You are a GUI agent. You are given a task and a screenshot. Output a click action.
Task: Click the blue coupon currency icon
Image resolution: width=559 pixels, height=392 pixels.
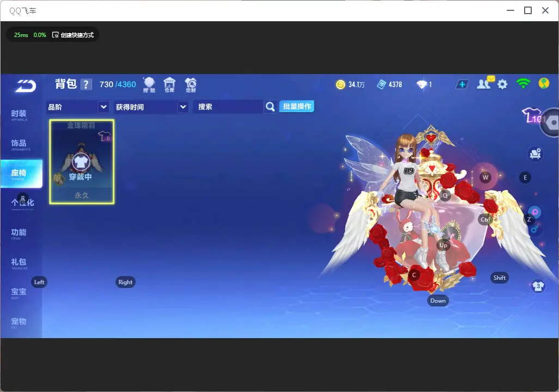click(381, 84)
